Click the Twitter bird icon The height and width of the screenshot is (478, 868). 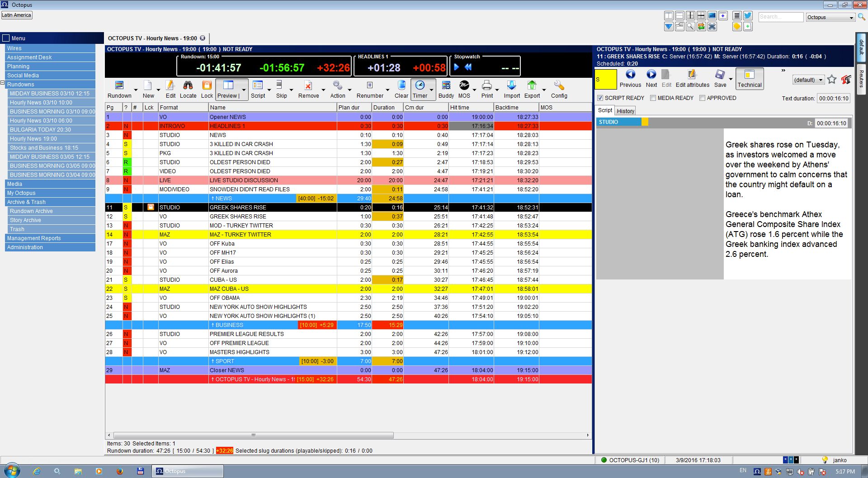pyautogui.click(x=748, y=16)
